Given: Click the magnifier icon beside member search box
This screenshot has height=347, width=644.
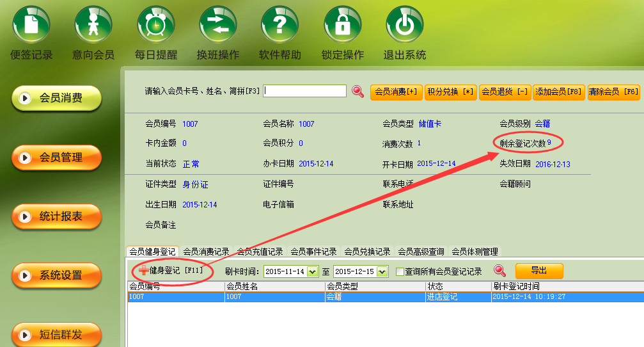Looking at the screenshot, I should coord(358,92).
